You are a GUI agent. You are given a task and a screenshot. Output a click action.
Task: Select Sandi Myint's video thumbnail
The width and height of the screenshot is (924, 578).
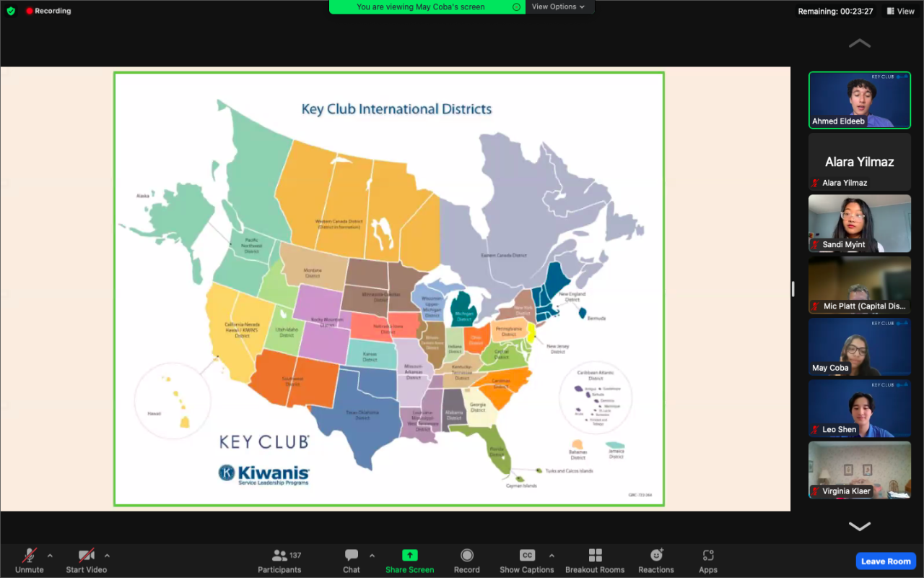860,223
